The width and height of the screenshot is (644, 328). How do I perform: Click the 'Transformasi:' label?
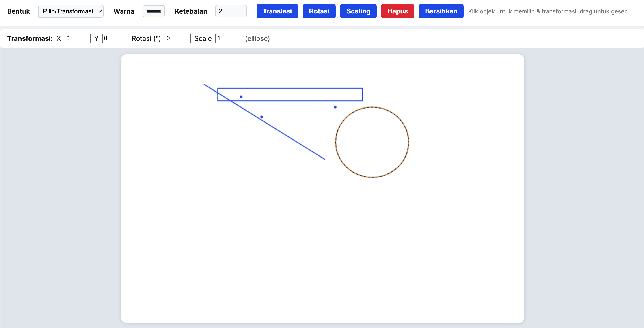pos(30,38)
